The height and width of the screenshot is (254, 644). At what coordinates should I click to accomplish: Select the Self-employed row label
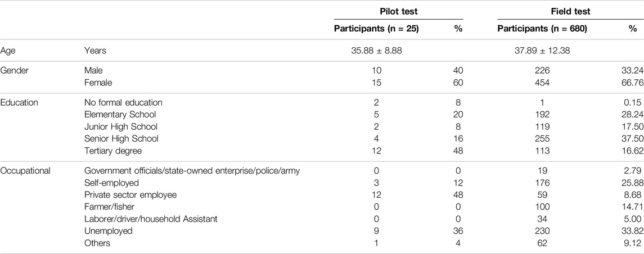pyautogui.click(x=111, y=183)
